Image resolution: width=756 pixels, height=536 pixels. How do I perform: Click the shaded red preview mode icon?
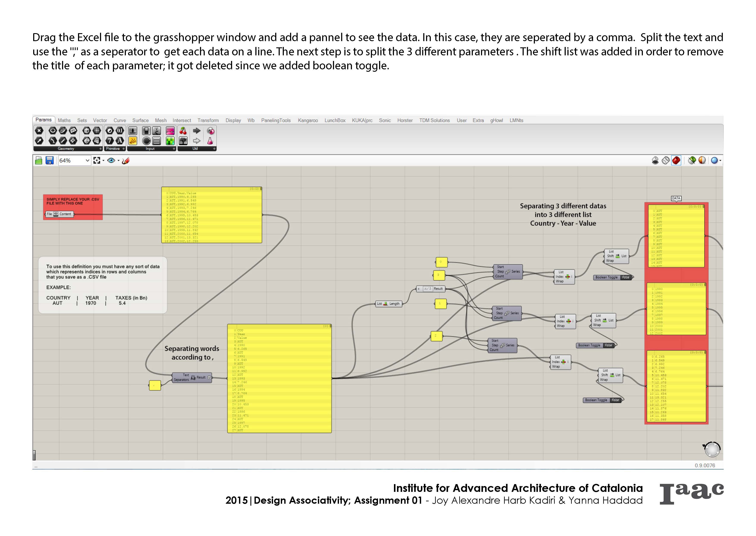click(x=676, y=160)
